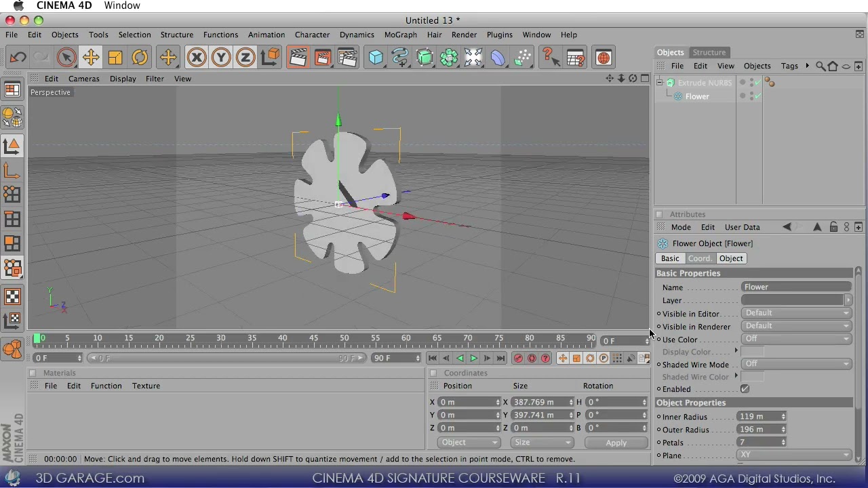
Task: Activate the Rotate tool in top toolbar
Action: (x=139, y=58)
